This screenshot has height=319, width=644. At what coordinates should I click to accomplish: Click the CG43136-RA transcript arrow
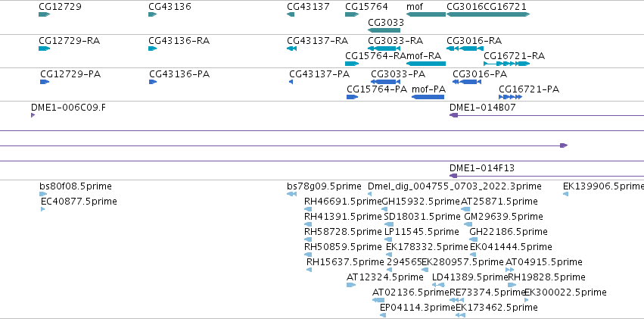tap(153, 48)
